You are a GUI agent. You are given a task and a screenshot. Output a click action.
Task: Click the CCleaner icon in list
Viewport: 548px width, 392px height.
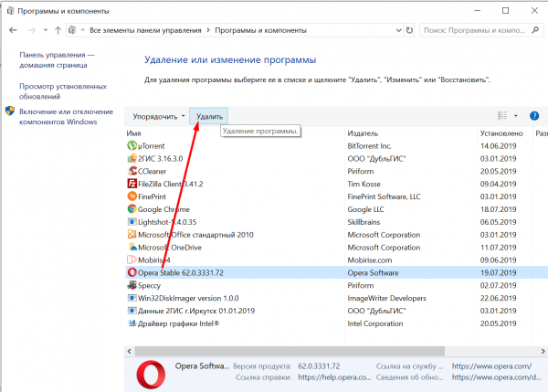(132, 171)
